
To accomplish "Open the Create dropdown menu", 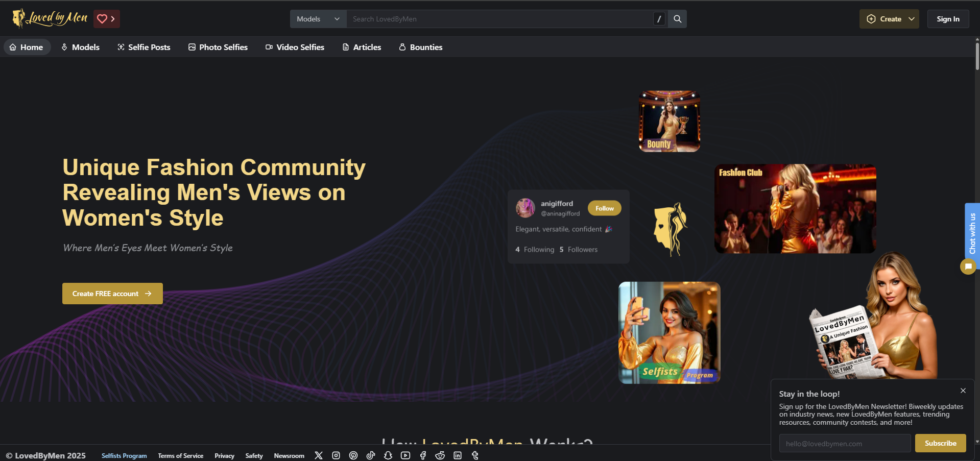I will tap(889, 19).
